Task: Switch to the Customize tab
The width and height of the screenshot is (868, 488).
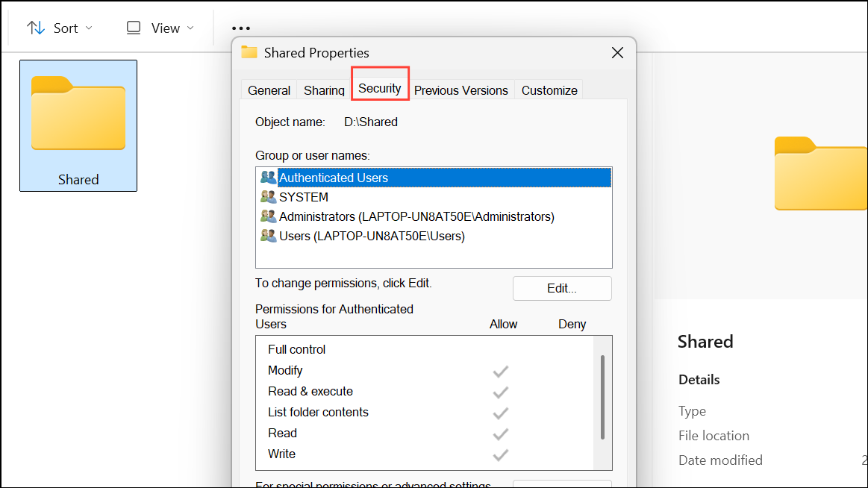Action: point(549,90)
